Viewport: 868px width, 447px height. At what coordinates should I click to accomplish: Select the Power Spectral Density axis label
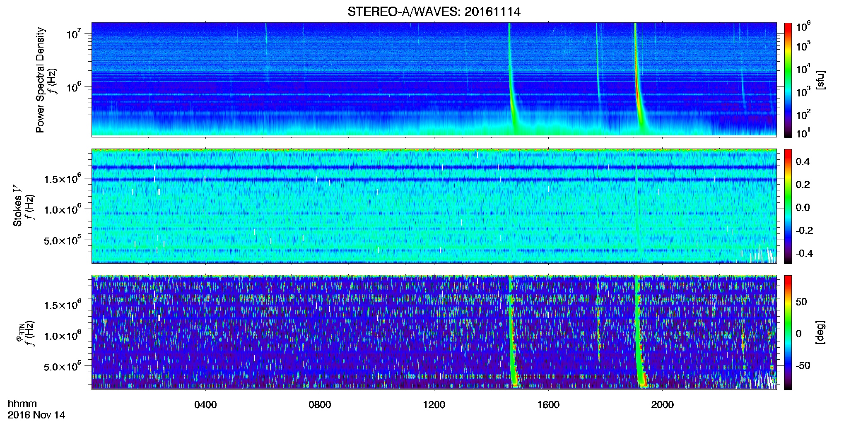tap(40, 80)
